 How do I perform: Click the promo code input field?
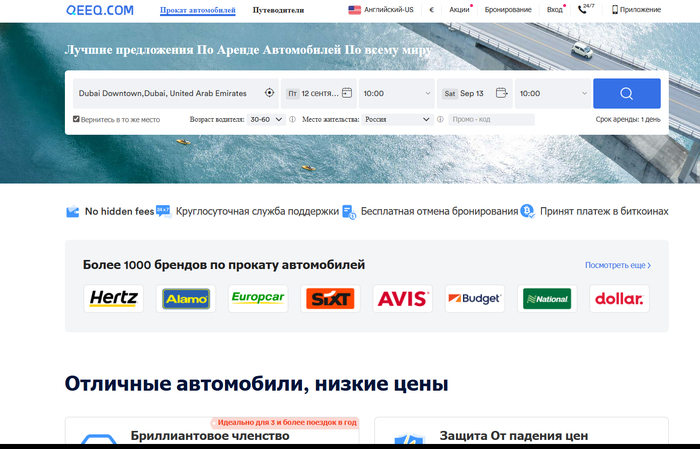point(490,119)
